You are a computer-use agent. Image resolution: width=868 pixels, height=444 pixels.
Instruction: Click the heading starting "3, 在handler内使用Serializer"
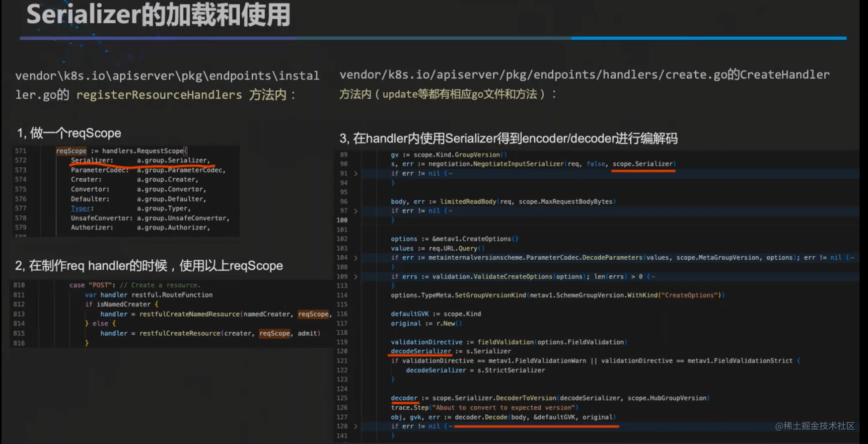[508, 138]
